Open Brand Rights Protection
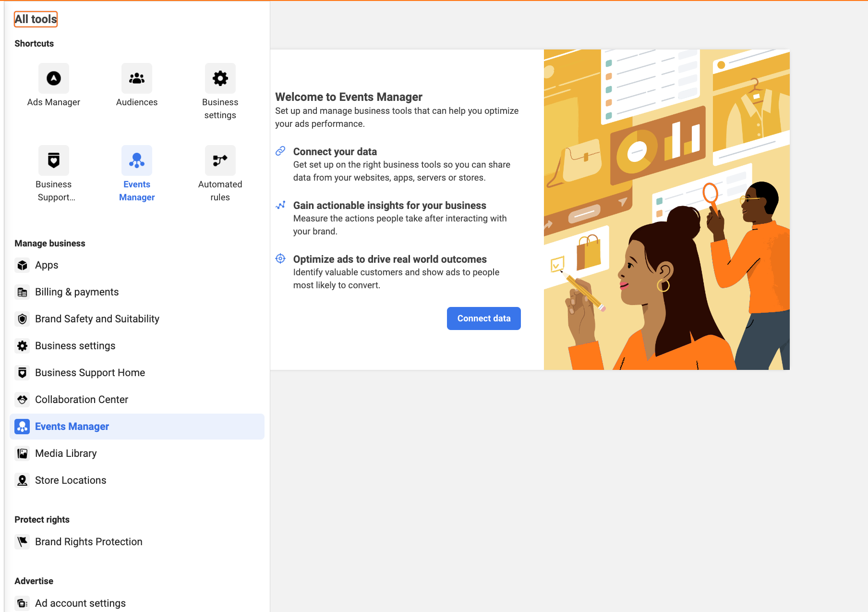868x612 pixels. 137,542
